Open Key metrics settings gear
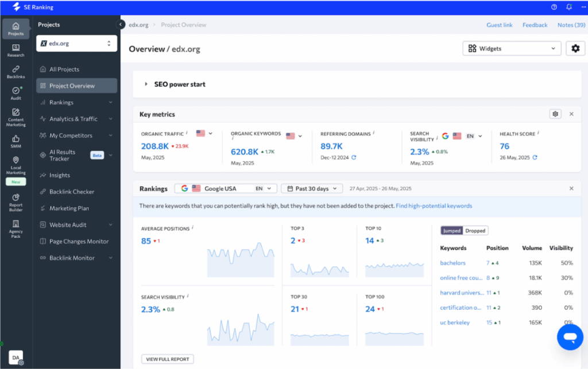The width and height of the screenshot is (588, 369). coord(555,114)
